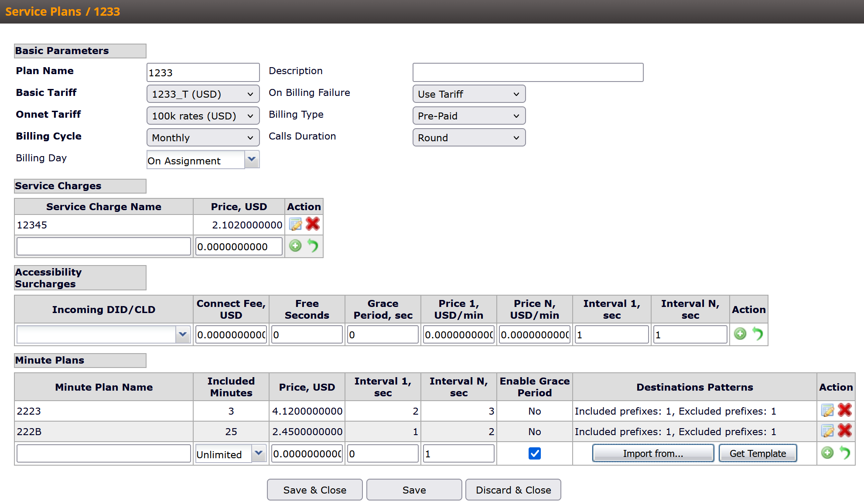Click the Get Template button
This screenshot has height=504, width=864.
[758, 453]
